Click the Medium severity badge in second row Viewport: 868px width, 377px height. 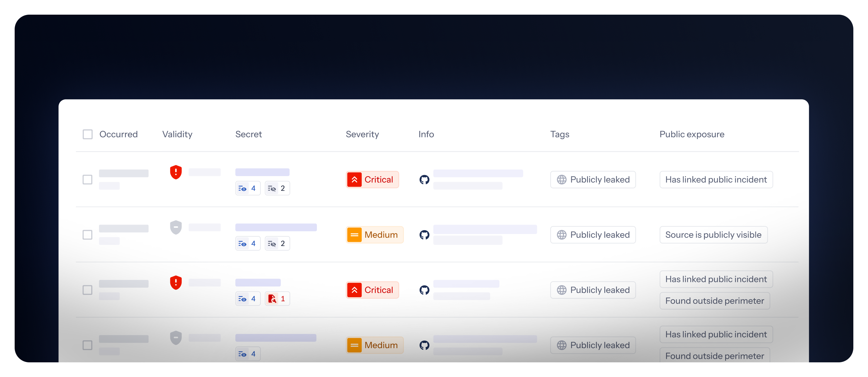tap(374, 235)
